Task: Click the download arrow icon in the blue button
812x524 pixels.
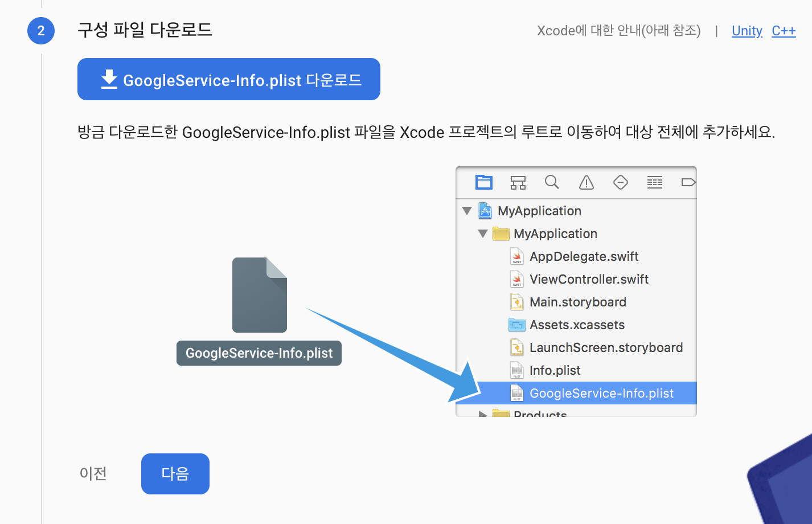Action: coord(109,80)
